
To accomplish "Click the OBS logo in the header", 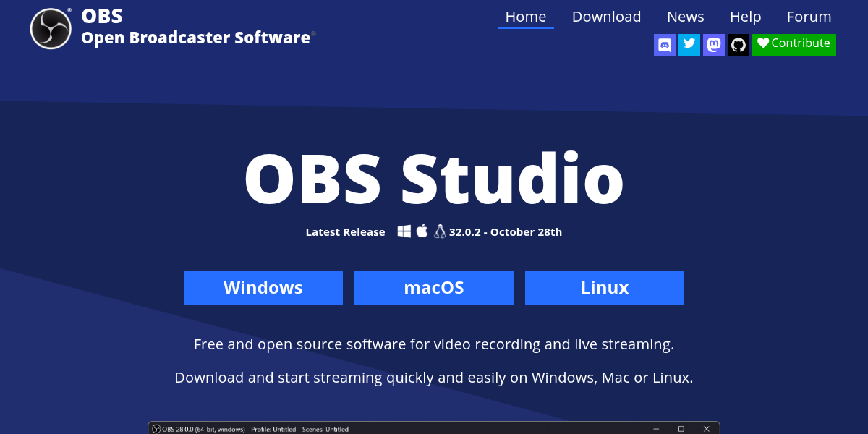I will pyautogui.click(x=50, y=28).
